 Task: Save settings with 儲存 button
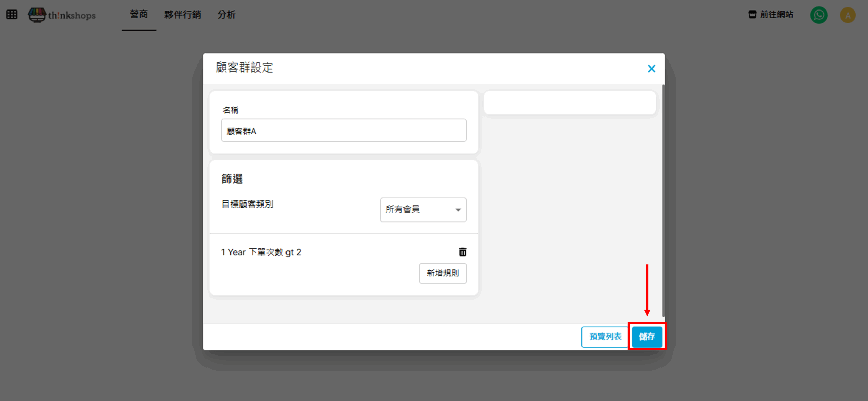point(647,337)
